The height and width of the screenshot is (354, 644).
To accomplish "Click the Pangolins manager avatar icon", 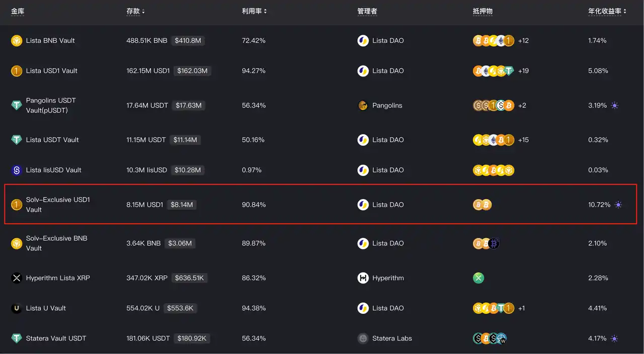I will (363, 106).
